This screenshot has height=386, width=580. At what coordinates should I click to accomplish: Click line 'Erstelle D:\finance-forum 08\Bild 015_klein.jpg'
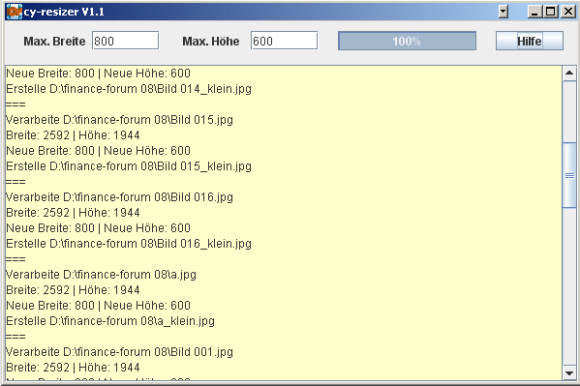(x=129, y=166)
